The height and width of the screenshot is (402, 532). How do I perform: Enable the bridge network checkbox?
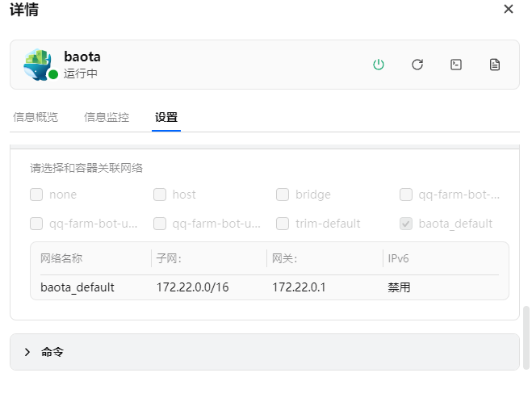coord(283,195)
